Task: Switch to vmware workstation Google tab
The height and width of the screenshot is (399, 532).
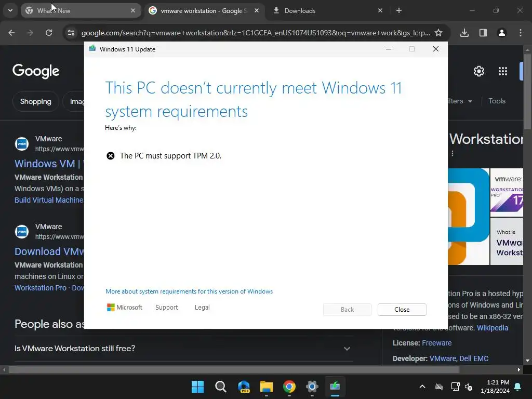Action: coord(205,10)
